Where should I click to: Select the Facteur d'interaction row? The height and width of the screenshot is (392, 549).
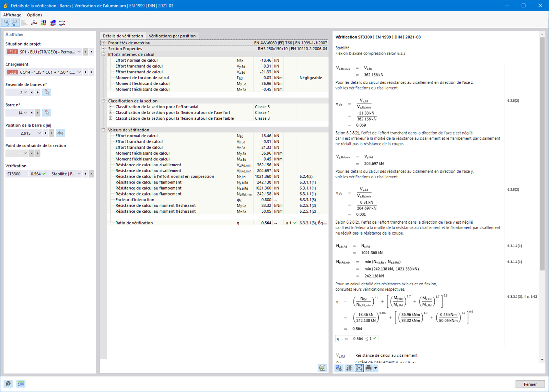(x=218, y=200)
